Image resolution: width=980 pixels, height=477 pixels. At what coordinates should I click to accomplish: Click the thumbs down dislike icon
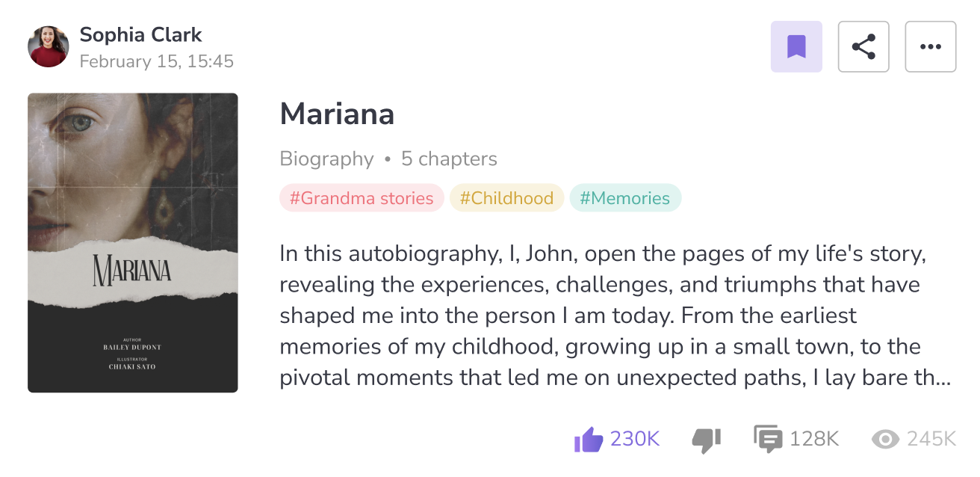click(706, 440)
